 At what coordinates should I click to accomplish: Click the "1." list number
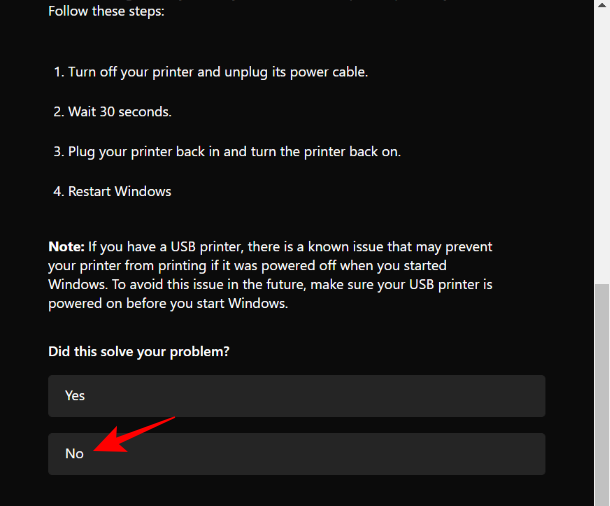click(x=58, y=72)
